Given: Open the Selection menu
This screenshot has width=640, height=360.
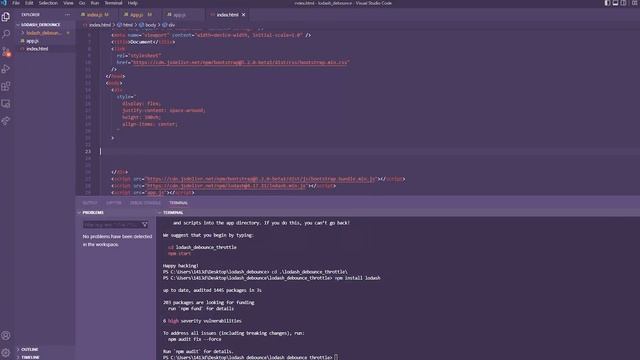Looking at the screenshot, I should coord(48,3).
